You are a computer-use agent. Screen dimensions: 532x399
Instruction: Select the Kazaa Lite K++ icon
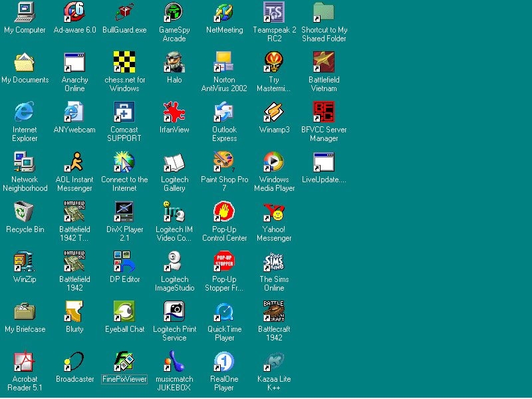pos(274,361)
